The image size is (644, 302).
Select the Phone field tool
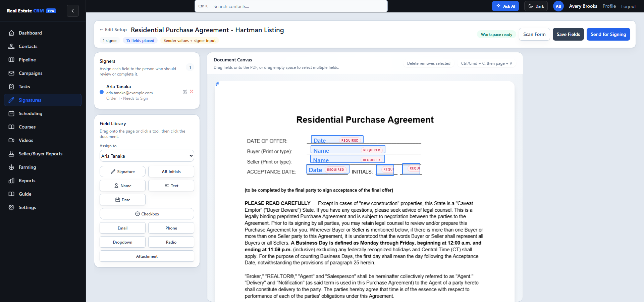[x=171, y=228]
